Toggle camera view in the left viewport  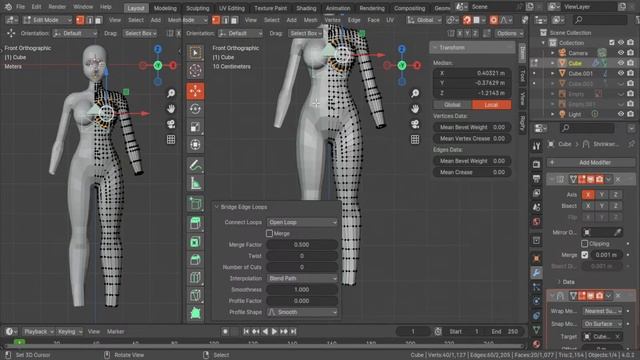click(x=171, y=124)
